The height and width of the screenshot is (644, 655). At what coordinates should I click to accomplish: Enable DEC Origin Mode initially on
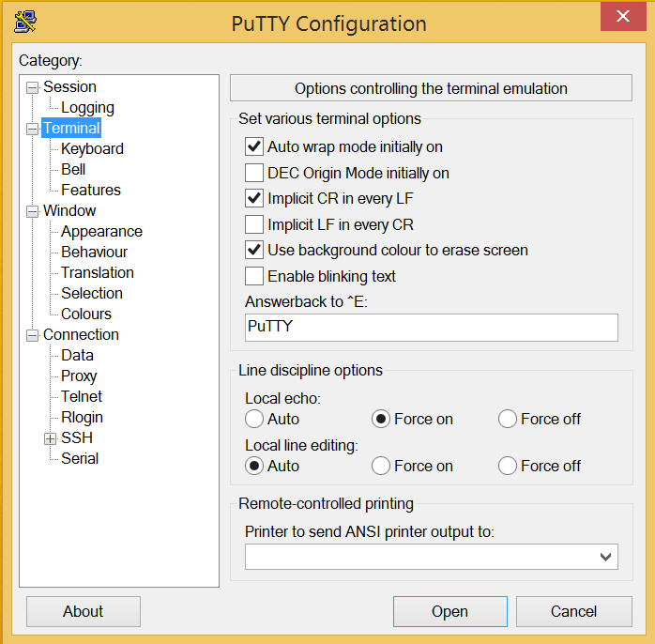(x=254, y=173)
